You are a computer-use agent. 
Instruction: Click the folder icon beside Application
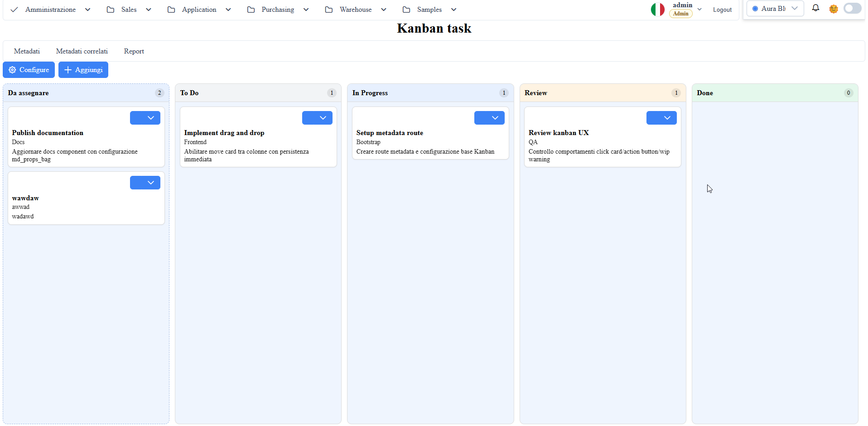[171, 10]
